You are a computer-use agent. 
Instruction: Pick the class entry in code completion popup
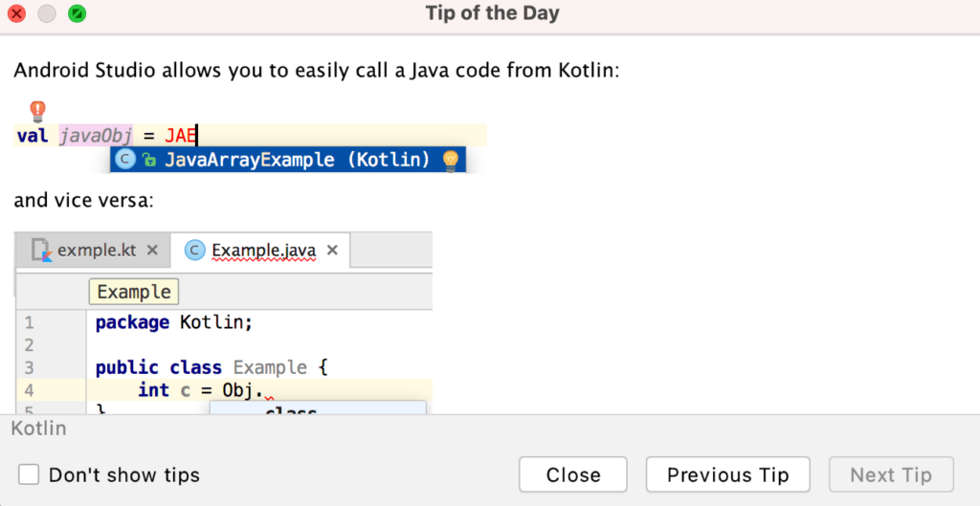pos(318,407)
